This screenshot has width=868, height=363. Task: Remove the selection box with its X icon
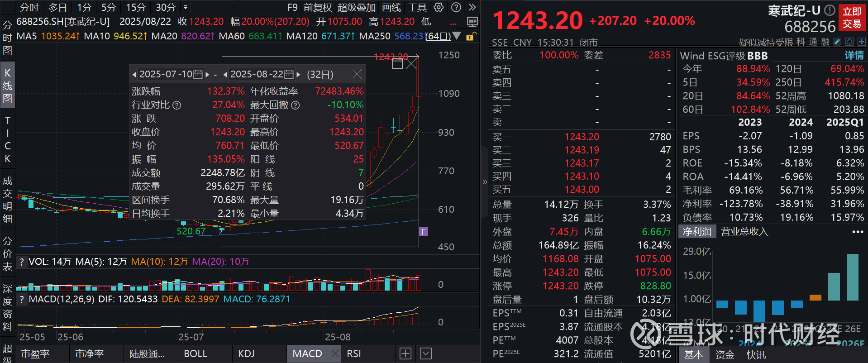411,64
